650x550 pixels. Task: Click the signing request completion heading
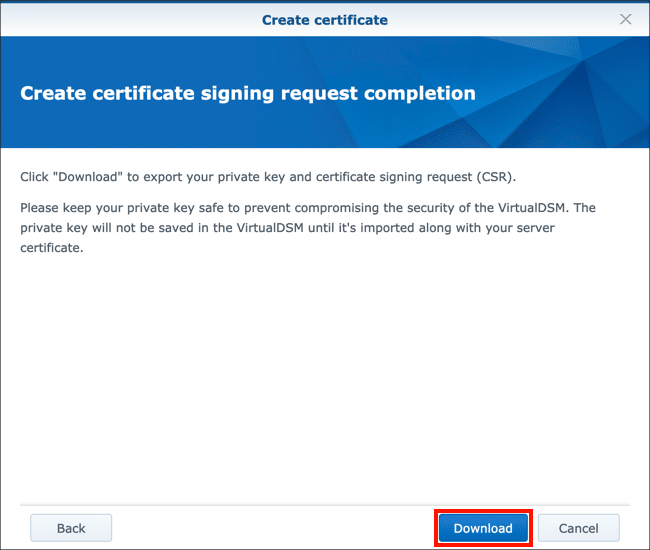(x=247, y=94)
